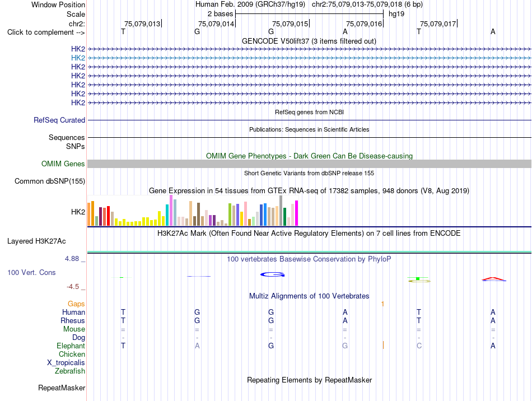532x401 pixels.
Task: Click the '2 bases' scale bar label
Action: pyautogui.click(x=220, y=14)
